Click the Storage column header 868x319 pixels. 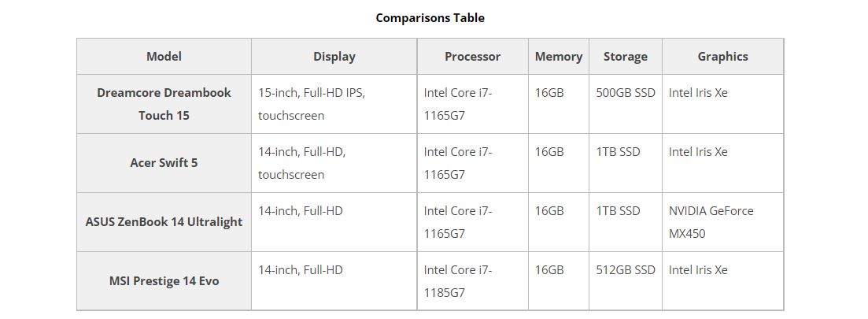[625, 56]
